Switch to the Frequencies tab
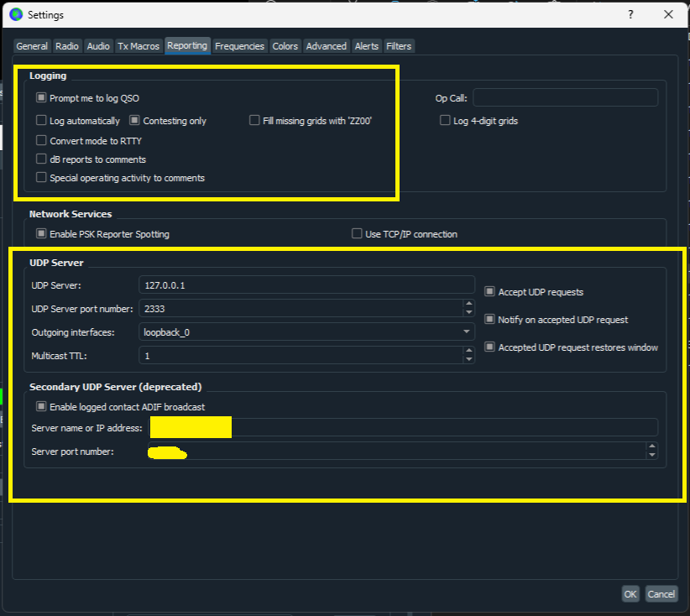The height and width of the screenshot is (616, 690). click(239, 46)
